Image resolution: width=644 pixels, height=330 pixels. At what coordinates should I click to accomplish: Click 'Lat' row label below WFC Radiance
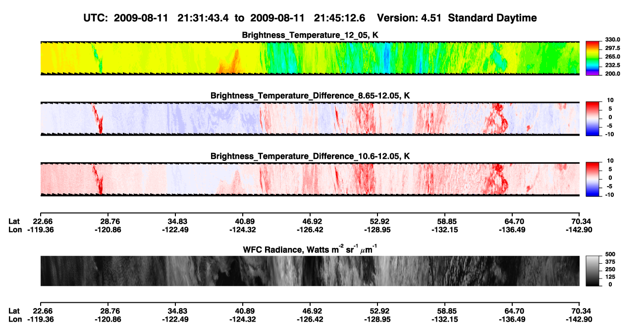pos(14,311)
